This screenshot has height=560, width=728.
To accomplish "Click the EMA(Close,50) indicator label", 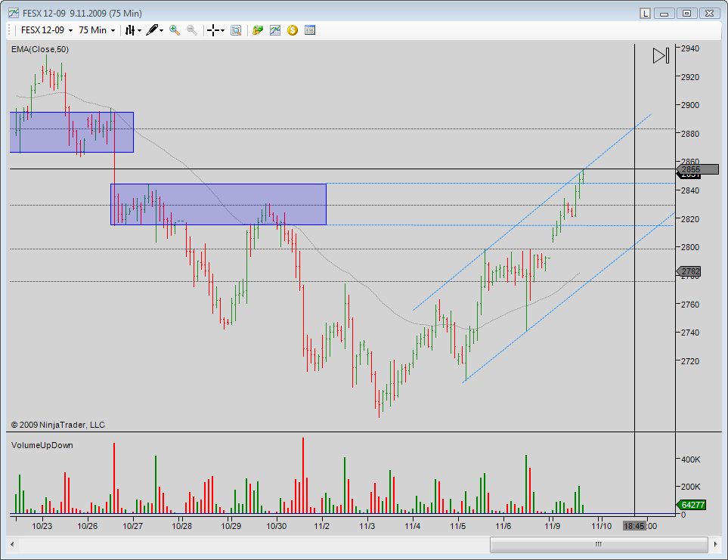I will (x=40, y=49).
